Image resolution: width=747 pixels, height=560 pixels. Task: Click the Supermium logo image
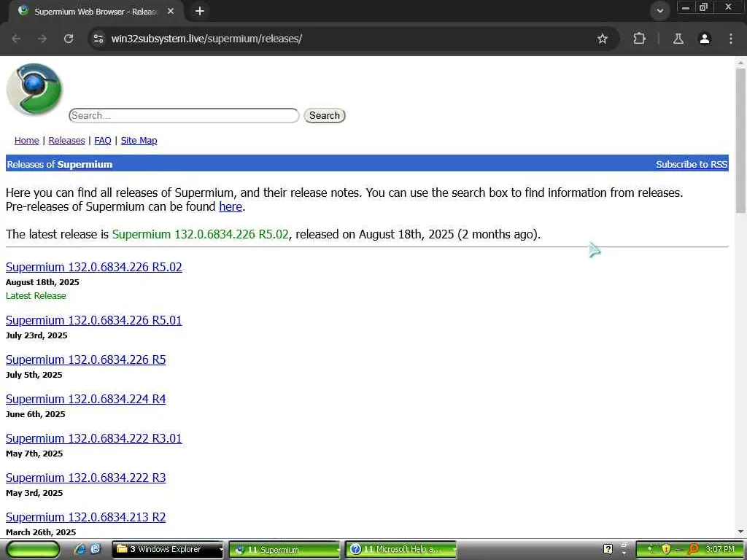pos(34,90)
